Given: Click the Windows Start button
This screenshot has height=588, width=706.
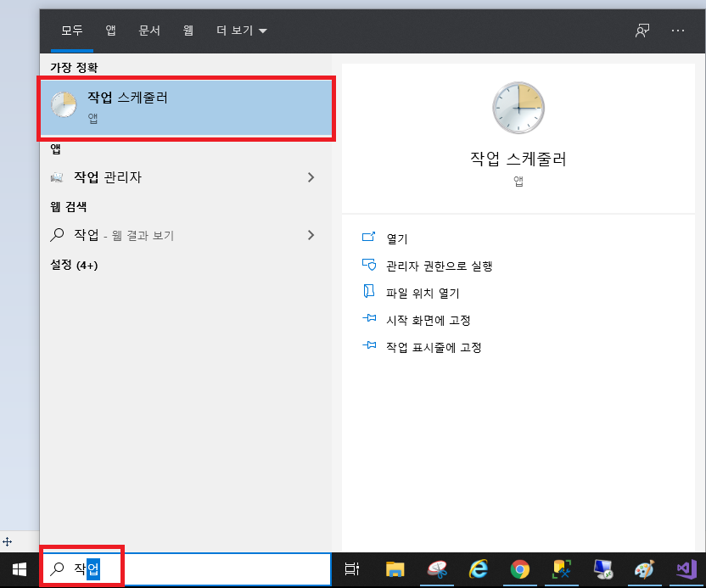Looking at the screenshot, I should (x=19, y=569).
